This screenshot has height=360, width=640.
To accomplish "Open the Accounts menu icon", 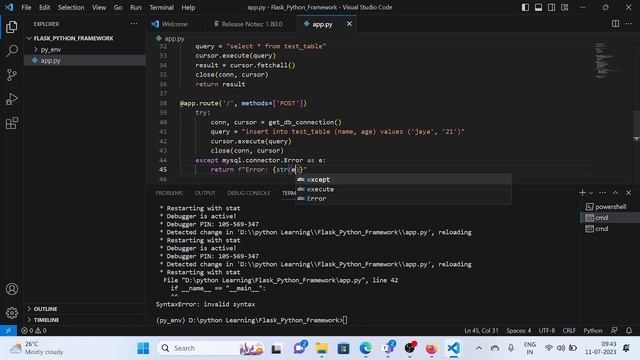I will pos(12,289).
